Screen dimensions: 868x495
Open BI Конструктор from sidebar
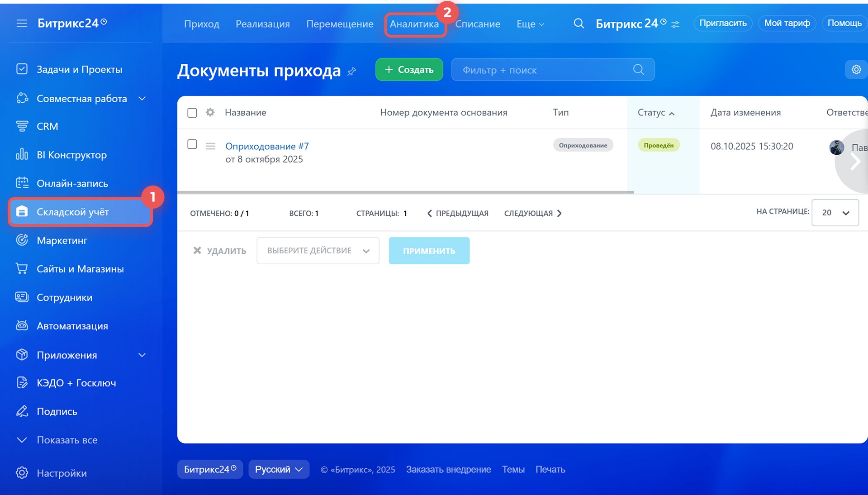click(x=71, y=155)
